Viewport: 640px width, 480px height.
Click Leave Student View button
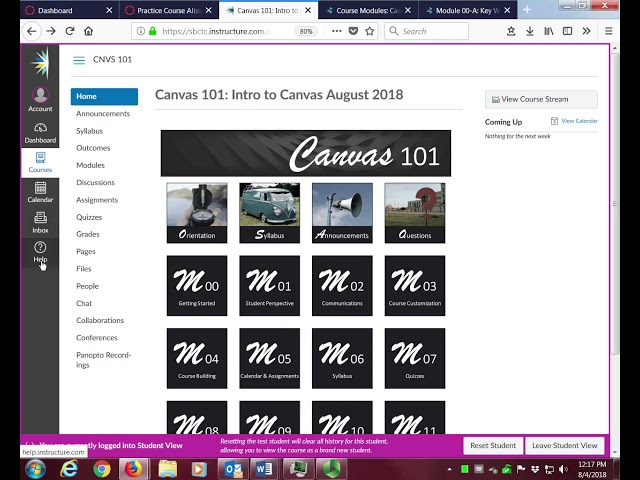pos(564,445)
